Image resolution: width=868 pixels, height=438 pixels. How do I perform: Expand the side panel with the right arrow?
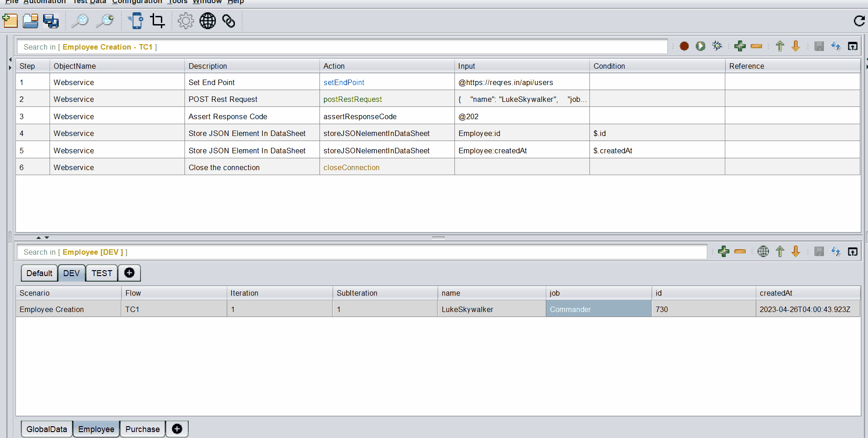point(10,68)
